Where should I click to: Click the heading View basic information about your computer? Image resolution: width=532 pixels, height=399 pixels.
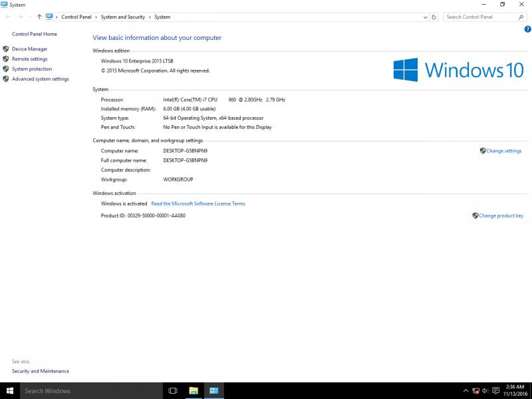(157, 38)
